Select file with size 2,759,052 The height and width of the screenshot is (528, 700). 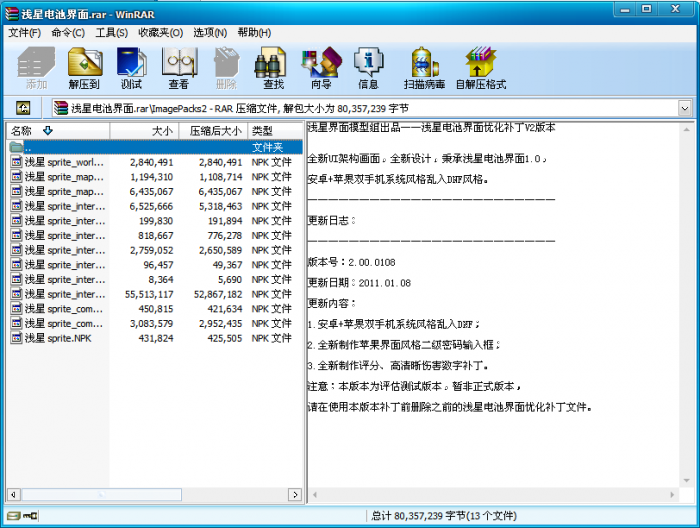(155, 250)
